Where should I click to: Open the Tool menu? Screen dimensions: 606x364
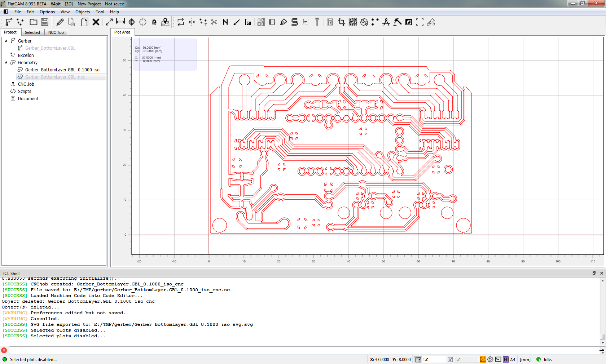(x=100, y=12)
